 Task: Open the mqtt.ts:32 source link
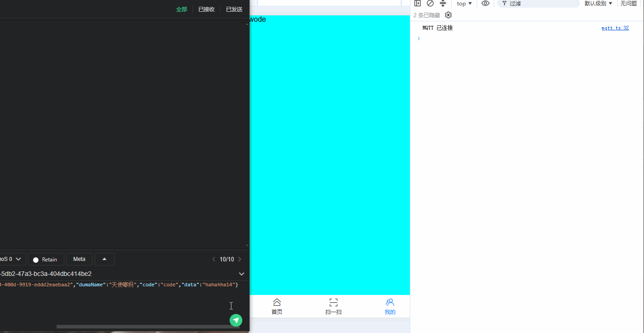tap(615, 28)
